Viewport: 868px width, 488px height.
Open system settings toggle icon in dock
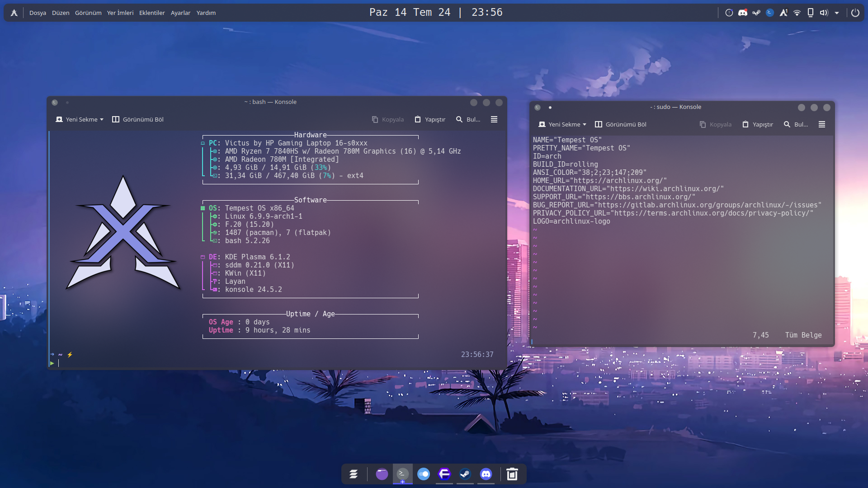pos(423,474)
